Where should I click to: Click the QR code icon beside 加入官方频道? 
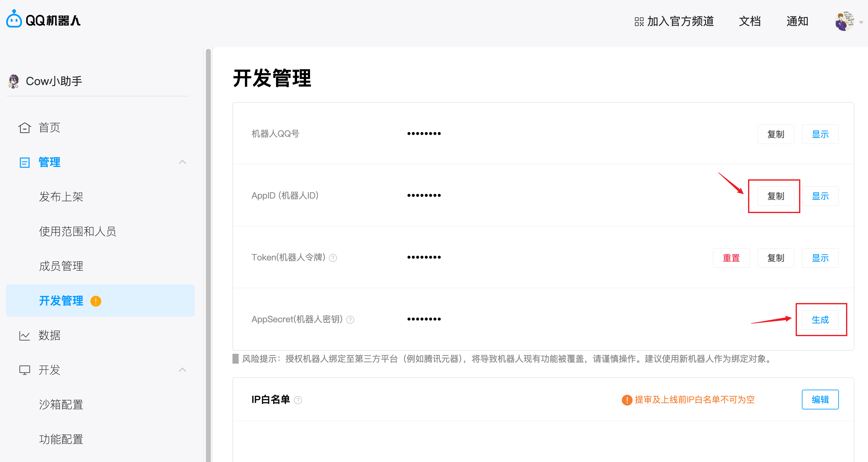click(639, 22)
